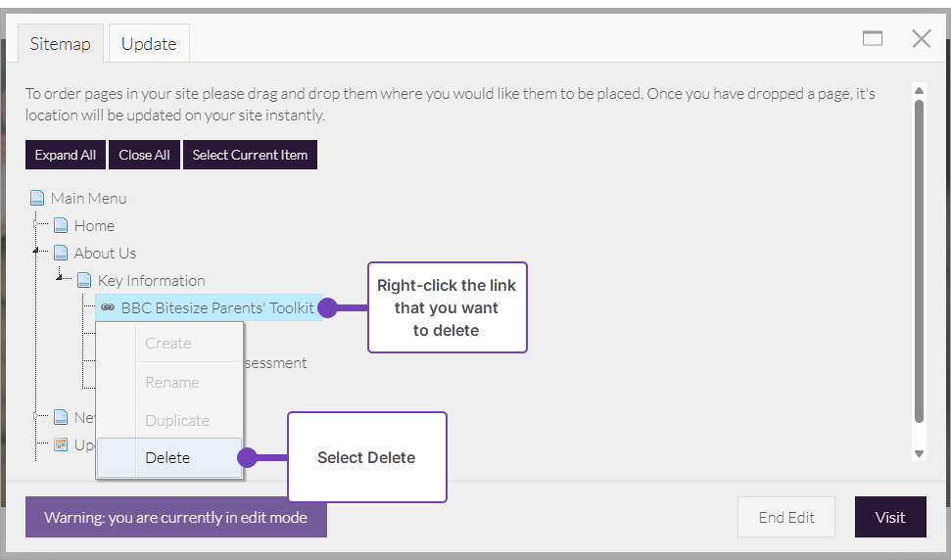Open the Sitemap tab

point(60,44)
